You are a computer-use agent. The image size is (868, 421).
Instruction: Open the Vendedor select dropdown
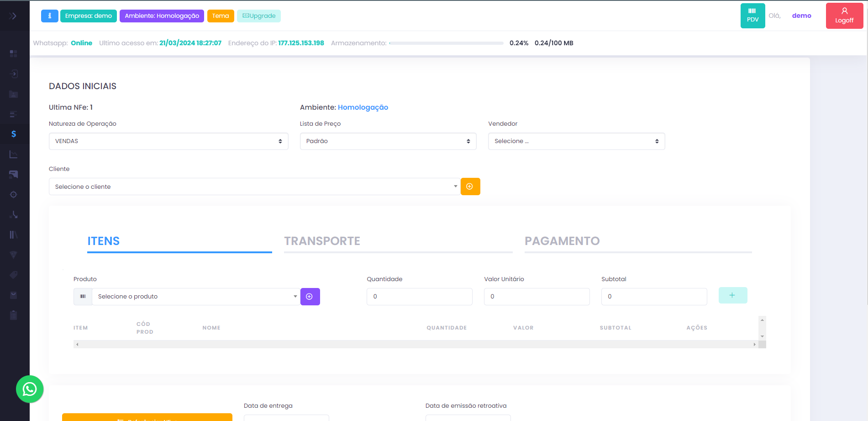[x=576, y=141]
